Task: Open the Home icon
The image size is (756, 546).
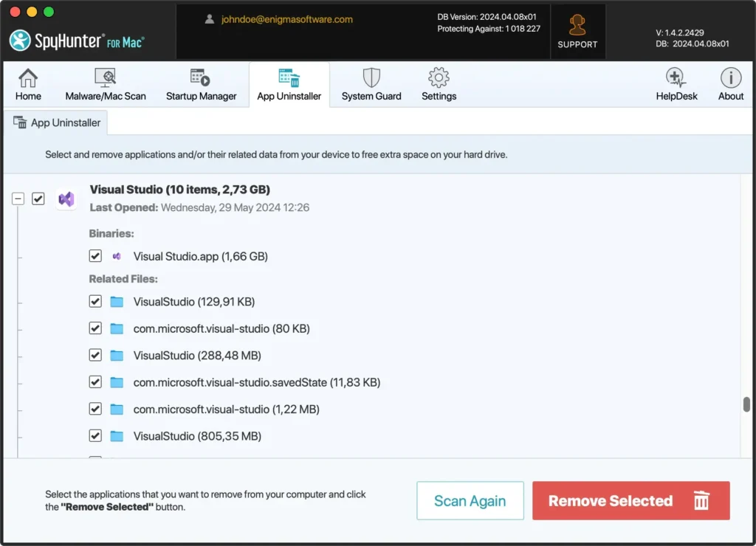Action: tap(28, 77)
